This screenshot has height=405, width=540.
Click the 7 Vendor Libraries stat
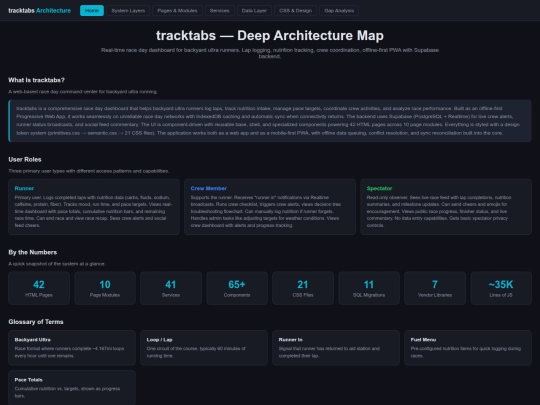[435, 288]
